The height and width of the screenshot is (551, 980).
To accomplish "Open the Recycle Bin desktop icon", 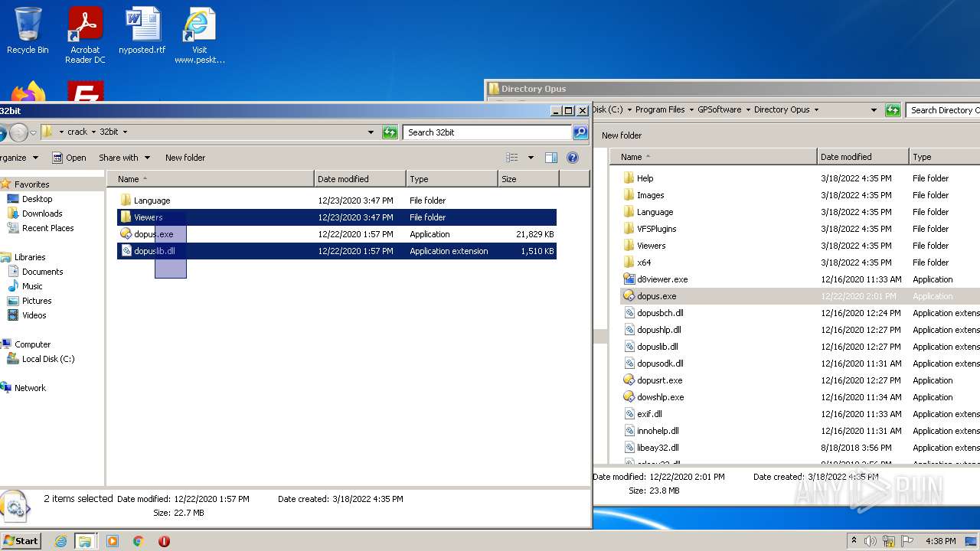I will tap(28, 31).
